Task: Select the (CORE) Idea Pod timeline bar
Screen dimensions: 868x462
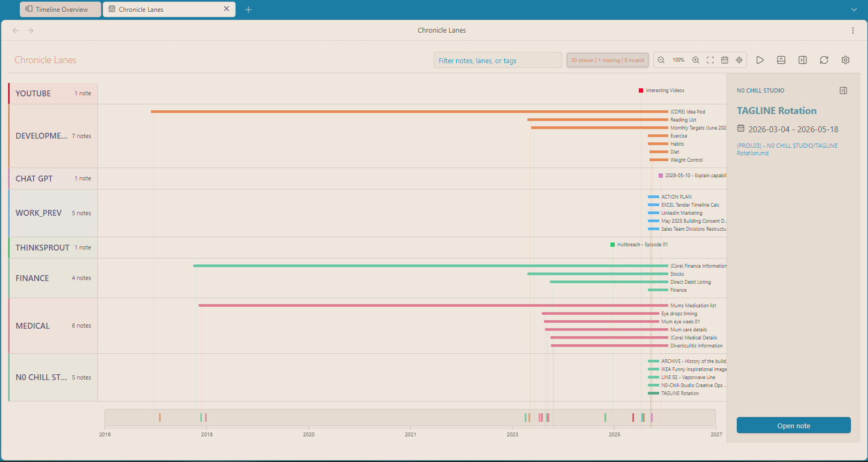Action: point(410,111)
